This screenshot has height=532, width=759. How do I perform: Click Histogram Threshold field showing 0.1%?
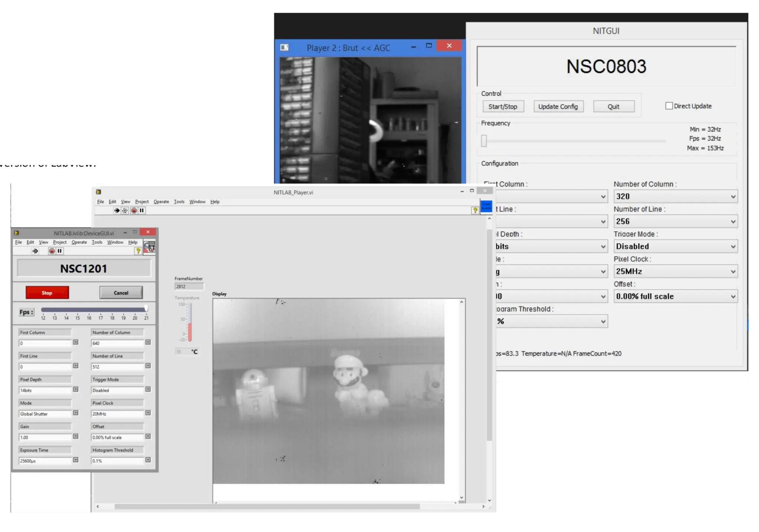(x=117, y=461)
